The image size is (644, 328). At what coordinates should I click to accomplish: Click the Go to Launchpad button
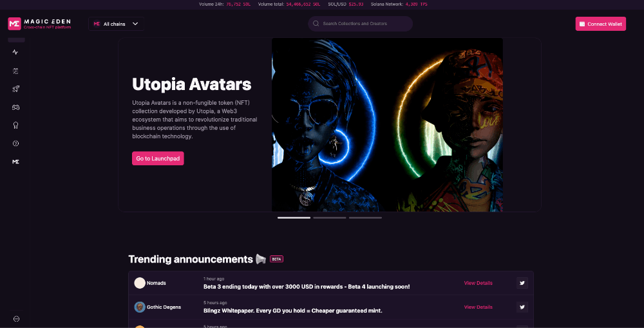click(158, 158)
